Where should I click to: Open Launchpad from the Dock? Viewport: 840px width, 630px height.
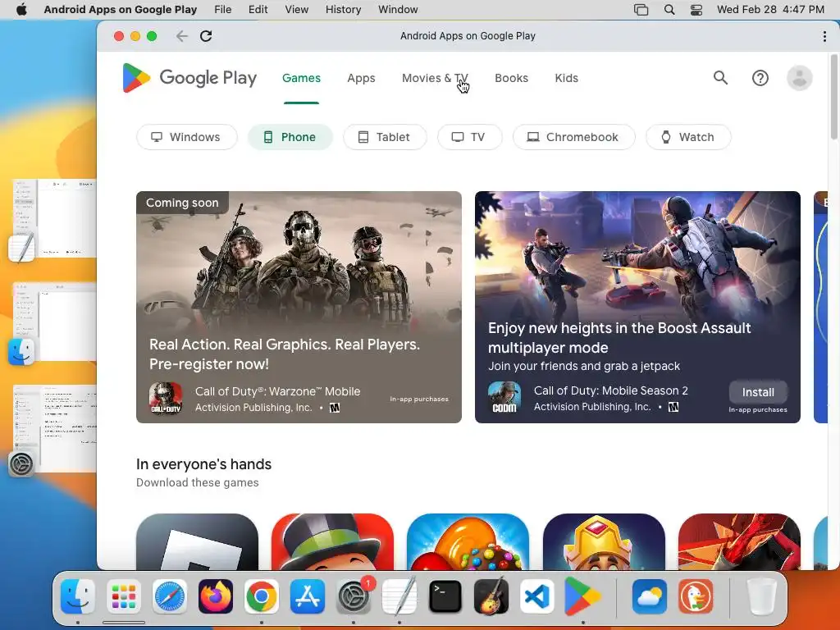point(124,596)
